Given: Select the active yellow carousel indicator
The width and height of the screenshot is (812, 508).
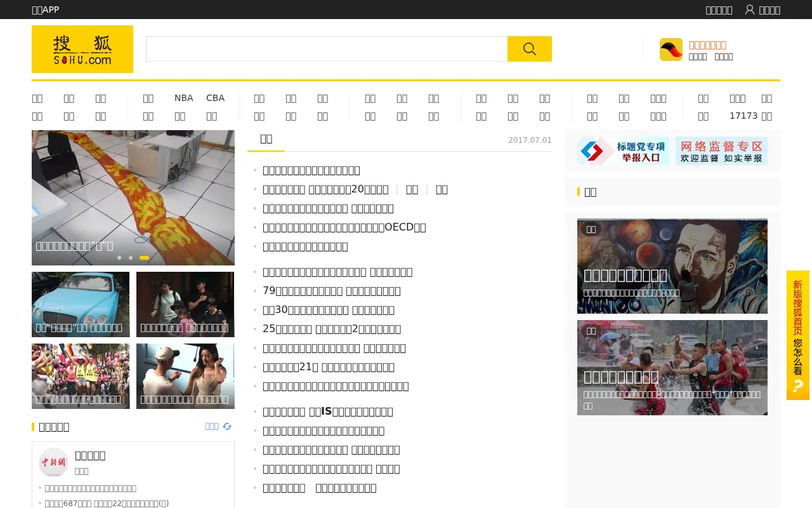Looking at the screenshot, I should point(145,258).
